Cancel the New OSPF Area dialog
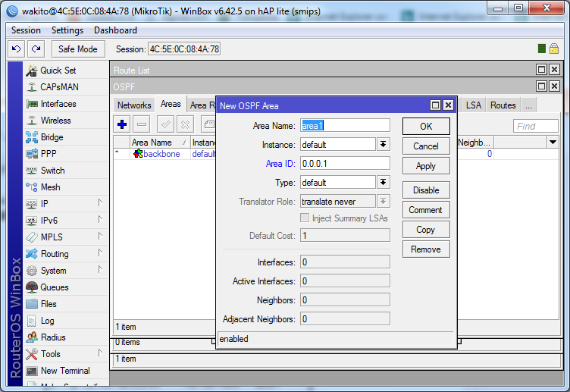 tap(426, 146)
